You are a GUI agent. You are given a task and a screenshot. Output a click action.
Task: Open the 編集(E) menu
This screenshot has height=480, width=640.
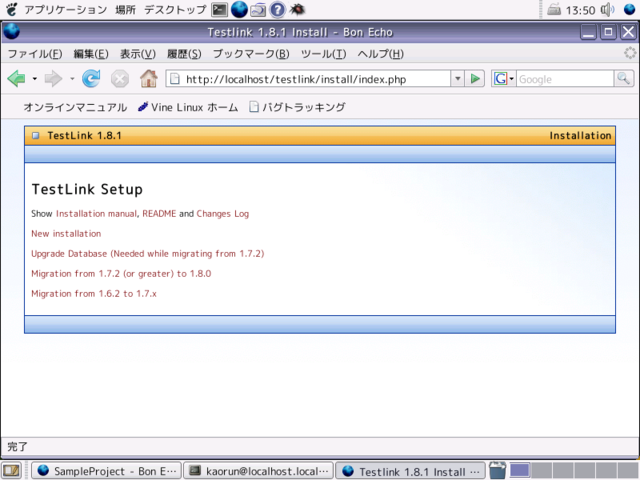tap(91, 54)
